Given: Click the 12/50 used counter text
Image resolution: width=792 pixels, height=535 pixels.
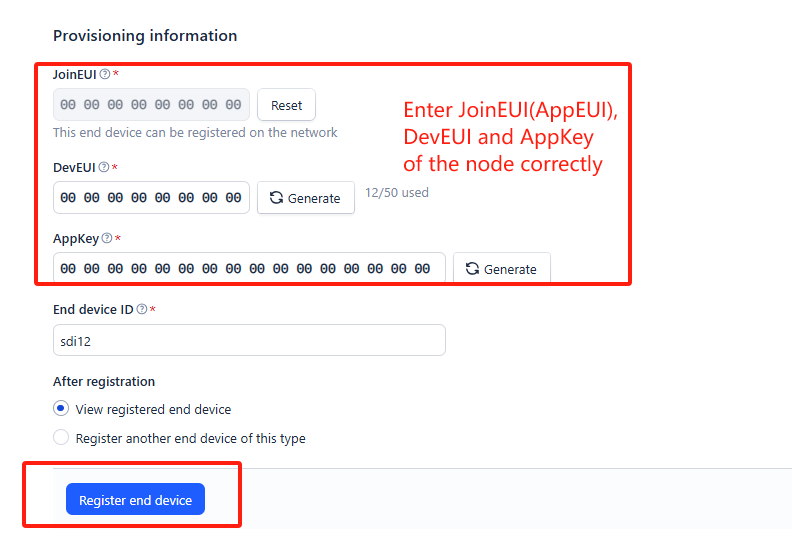Looking at the screenshot, I should (x=397, y=192).
